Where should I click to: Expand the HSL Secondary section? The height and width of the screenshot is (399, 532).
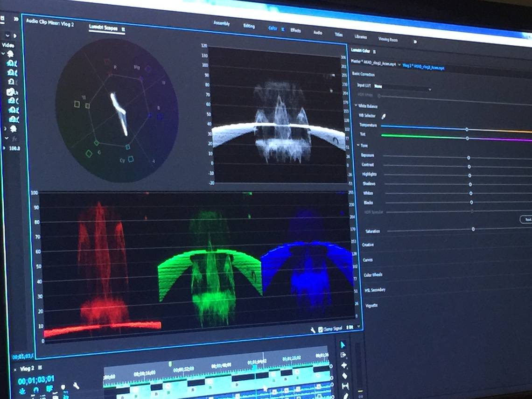pos(375,290)
